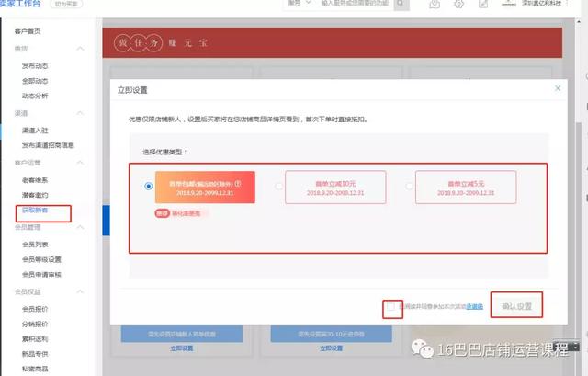Viewport: 588px width, 376px height.
Task: Collapse the 客户运营 sidebar section
Action: click(81, 162)
